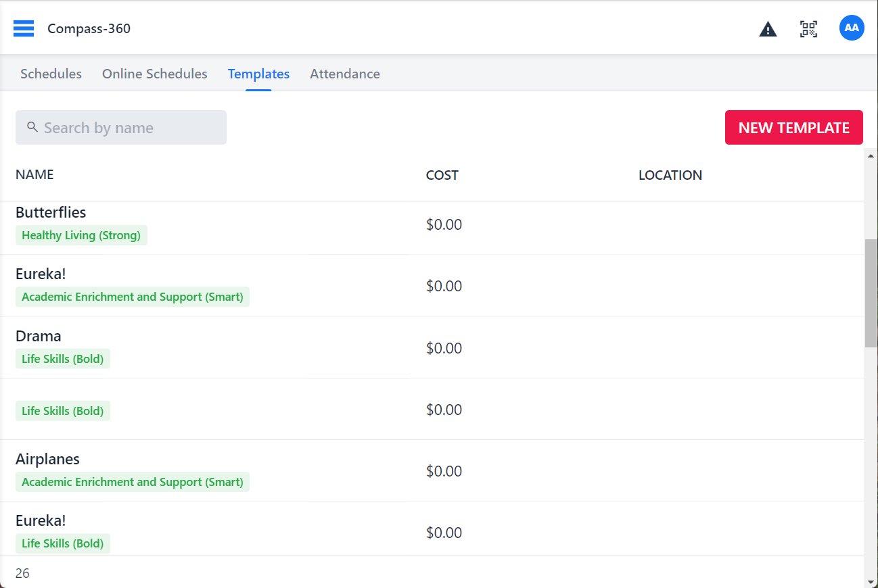Focus the Search by name field
The width and height of the screenshot is (878, 588).
[129, 128]
